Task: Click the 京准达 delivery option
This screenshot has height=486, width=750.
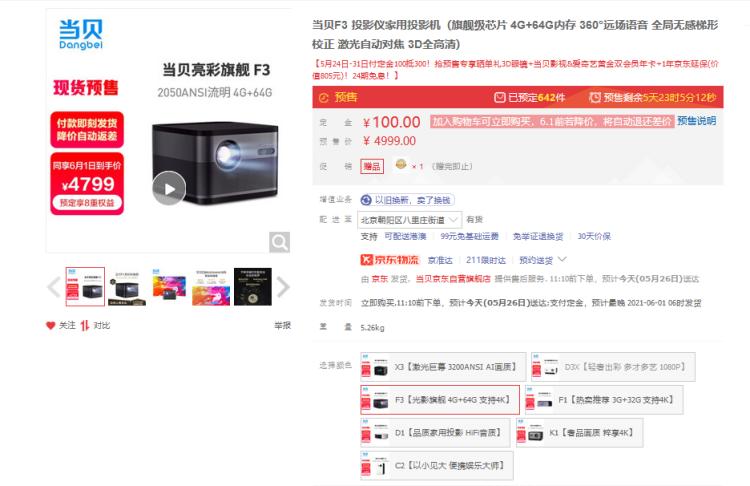Action: 440,260
